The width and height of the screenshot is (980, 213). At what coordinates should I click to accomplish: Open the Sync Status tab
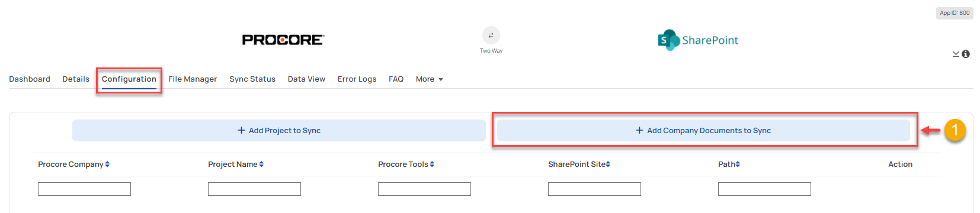(252, 79)
